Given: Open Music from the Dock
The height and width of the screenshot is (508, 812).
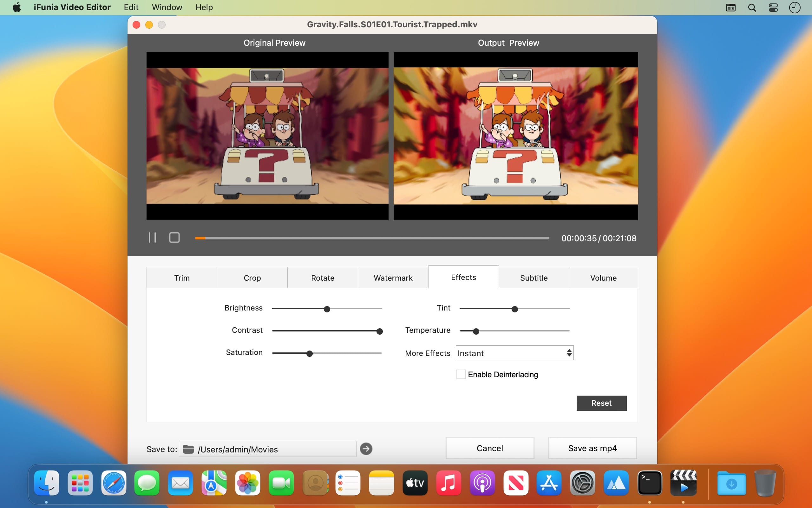Looking at the screenshot, I should coord(449,483).
